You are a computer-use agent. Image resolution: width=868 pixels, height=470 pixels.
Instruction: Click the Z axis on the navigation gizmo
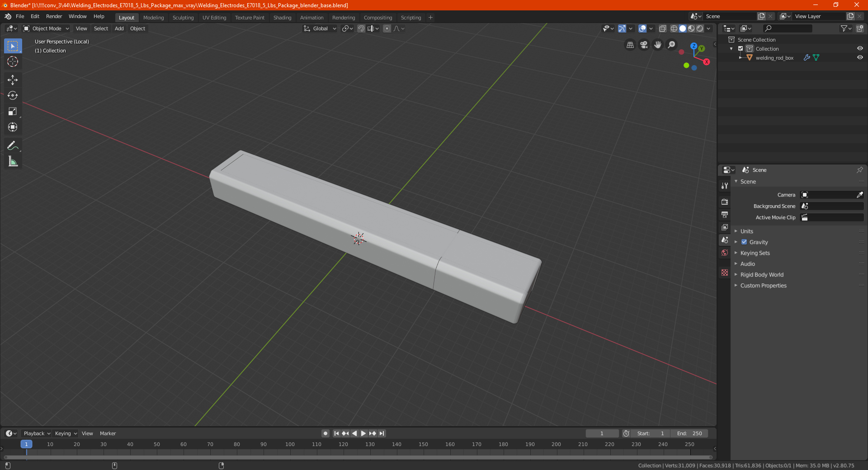point(693,46)
